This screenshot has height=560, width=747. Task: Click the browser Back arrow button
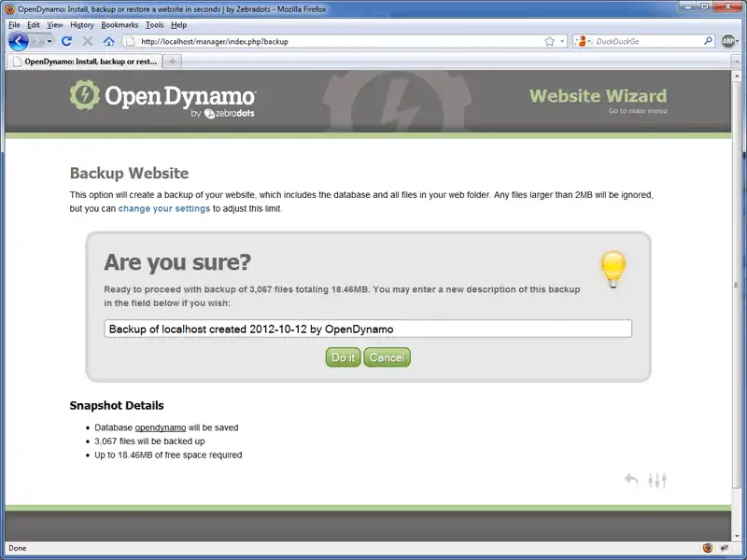pyautogui.click(x=19, y=41)
